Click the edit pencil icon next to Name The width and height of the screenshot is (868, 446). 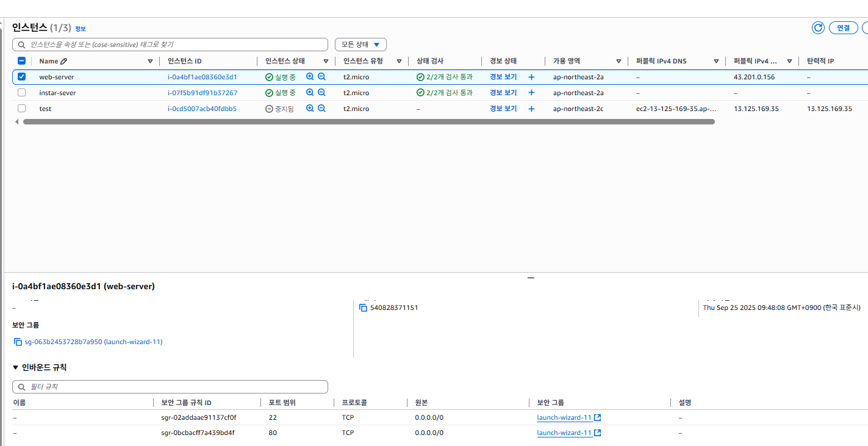tap(64, 61)
